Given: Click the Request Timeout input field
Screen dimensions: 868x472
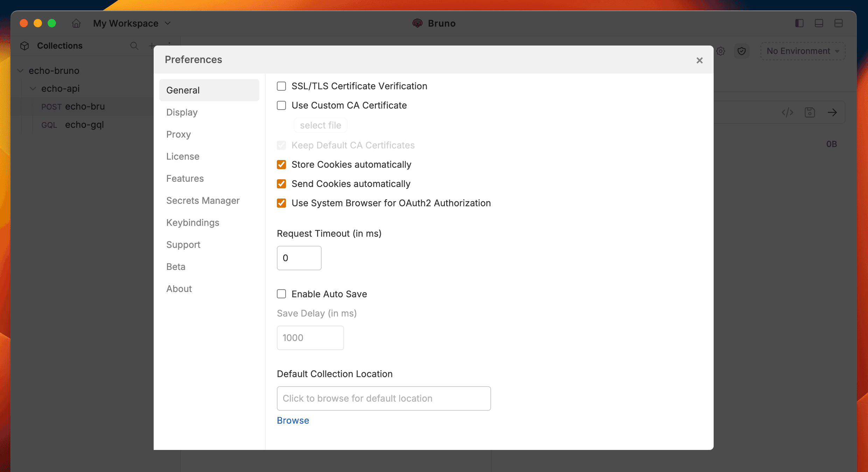Looking at the screenshot, I should click(x=299, y=258).
